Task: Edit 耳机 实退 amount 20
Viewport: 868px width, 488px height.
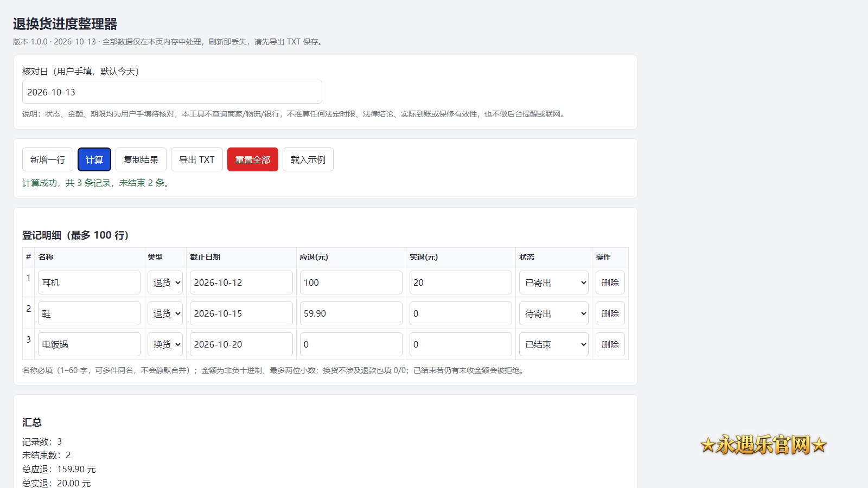Action: tap(461, 282)
